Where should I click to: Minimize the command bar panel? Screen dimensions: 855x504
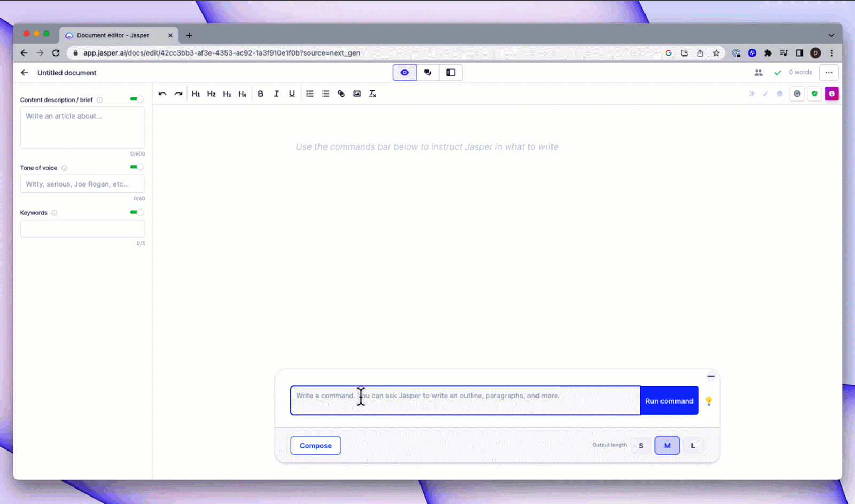coord(711,376)
